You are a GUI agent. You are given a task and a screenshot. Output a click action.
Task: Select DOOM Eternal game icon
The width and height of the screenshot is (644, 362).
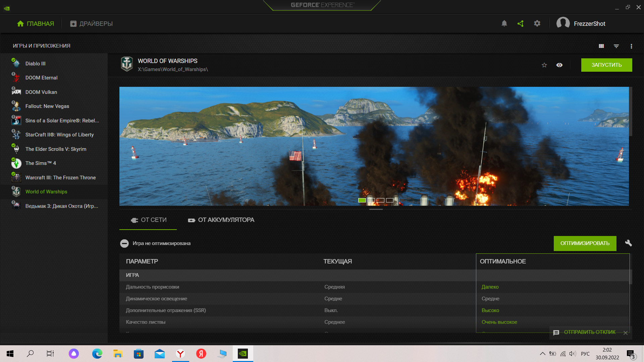tap(16, 77)
